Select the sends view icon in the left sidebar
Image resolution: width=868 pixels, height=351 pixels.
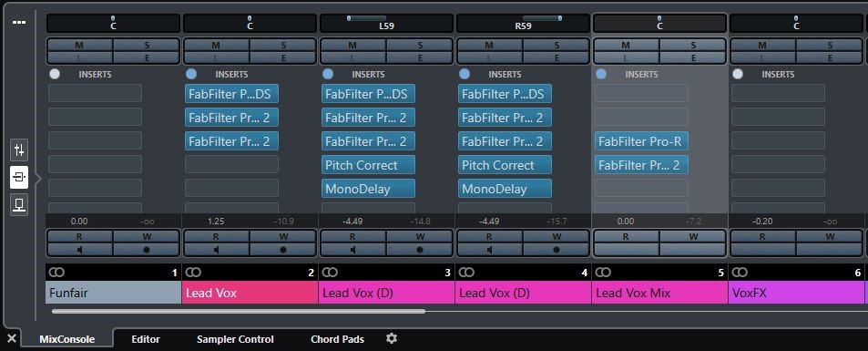point(19,205)
